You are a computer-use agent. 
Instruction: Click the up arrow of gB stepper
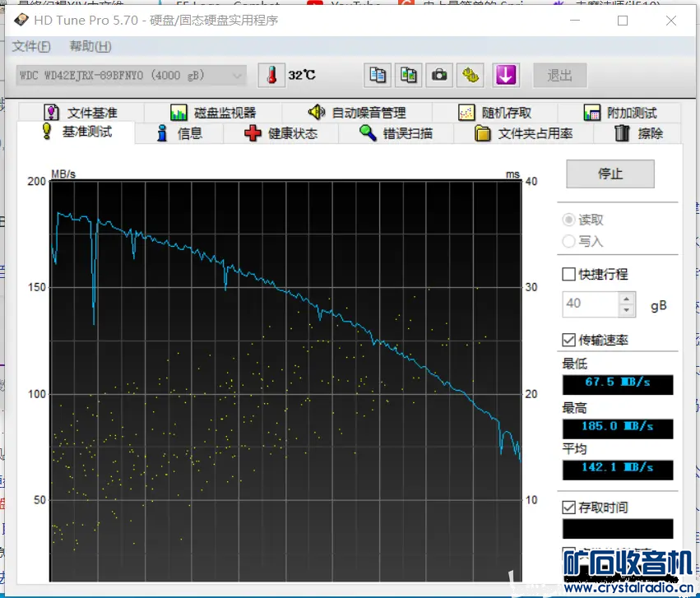pos(627,299)
